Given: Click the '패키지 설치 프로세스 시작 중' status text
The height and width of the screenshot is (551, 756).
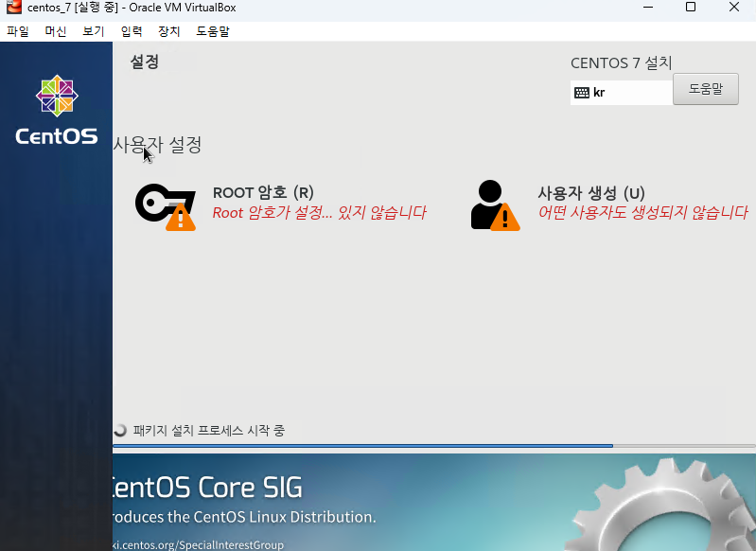Looking at the screenshot, I should click(209, 430).
